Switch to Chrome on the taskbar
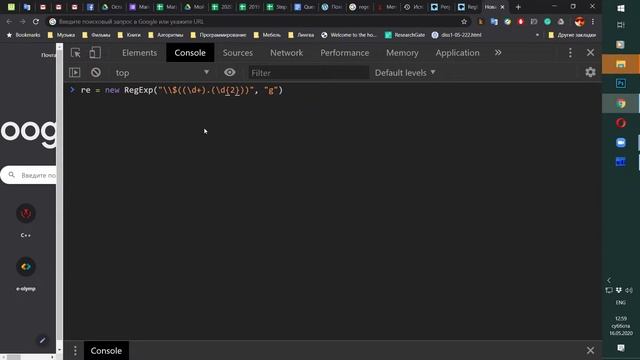The height and width of the screenshot is (360, 640). tap(621, 104)
